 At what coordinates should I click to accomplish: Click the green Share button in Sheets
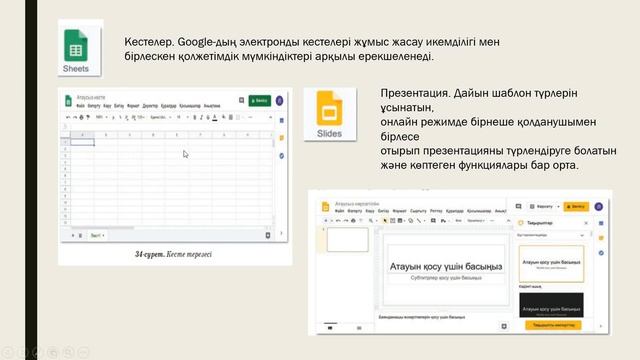tap(260, 100)
